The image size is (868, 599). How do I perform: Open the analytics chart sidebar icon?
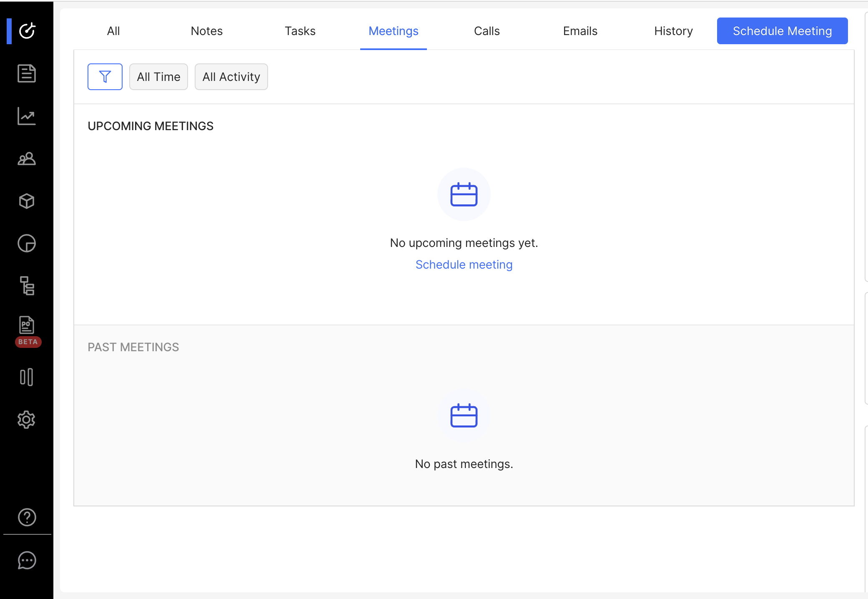[27, 116]
